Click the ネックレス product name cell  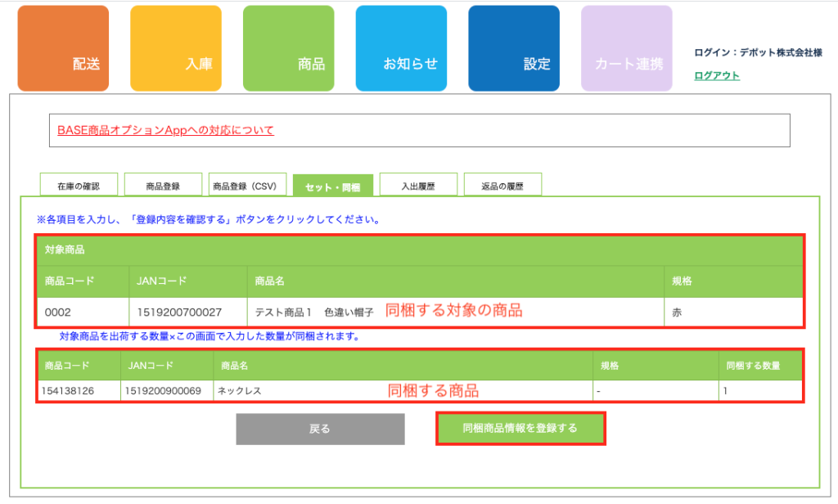(x=239, y=391)
